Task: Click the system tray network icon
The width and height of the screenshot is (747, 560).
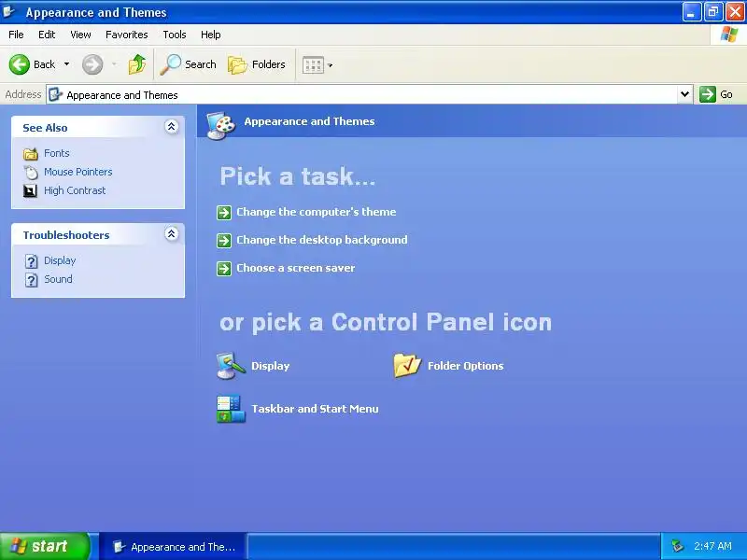Action: 677,546
